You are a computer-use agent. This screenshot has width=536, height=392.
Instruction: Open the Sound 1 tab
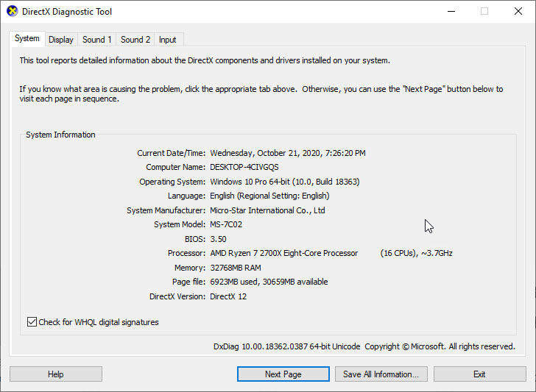[97, 40]
